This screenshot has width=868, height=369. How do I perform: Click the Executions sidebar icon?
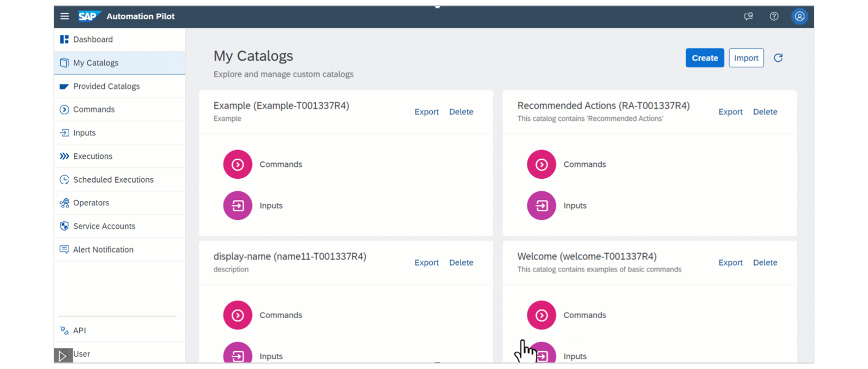click(x=64, y=156)
